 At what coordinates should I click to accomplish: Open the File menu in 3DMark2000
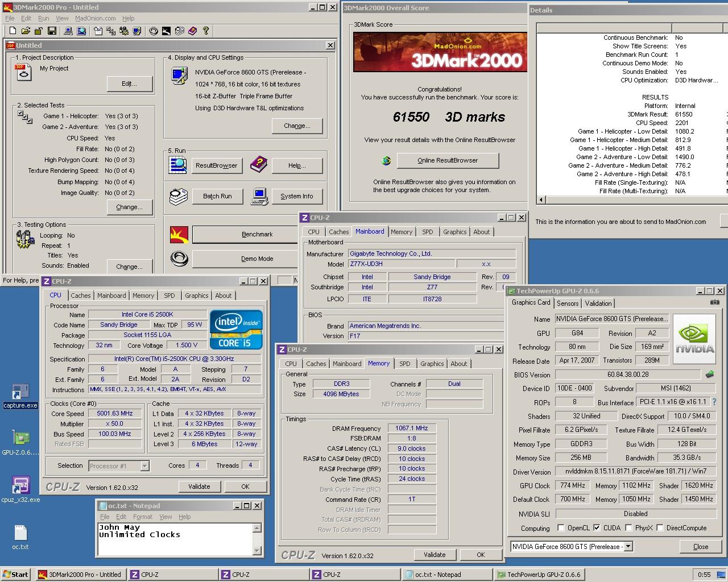(x=10, y=18)
